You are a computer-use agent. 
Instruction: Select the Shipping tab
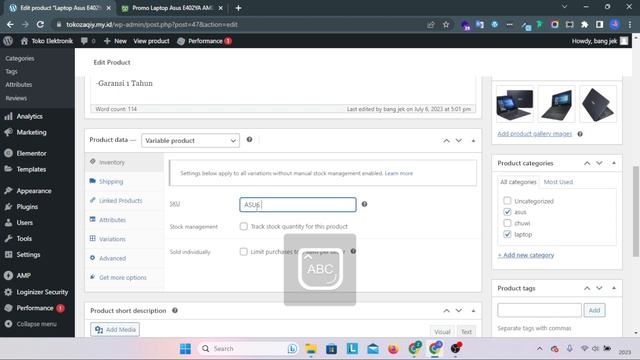tap(124, 181)
